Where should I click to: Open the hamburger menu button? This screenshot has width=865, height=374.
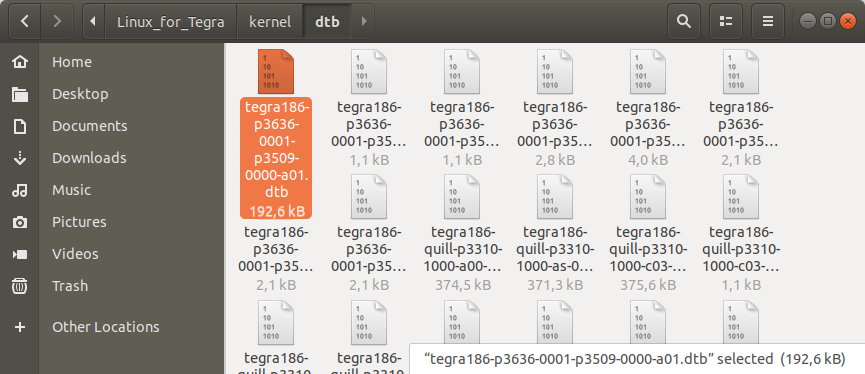point(767,22)
